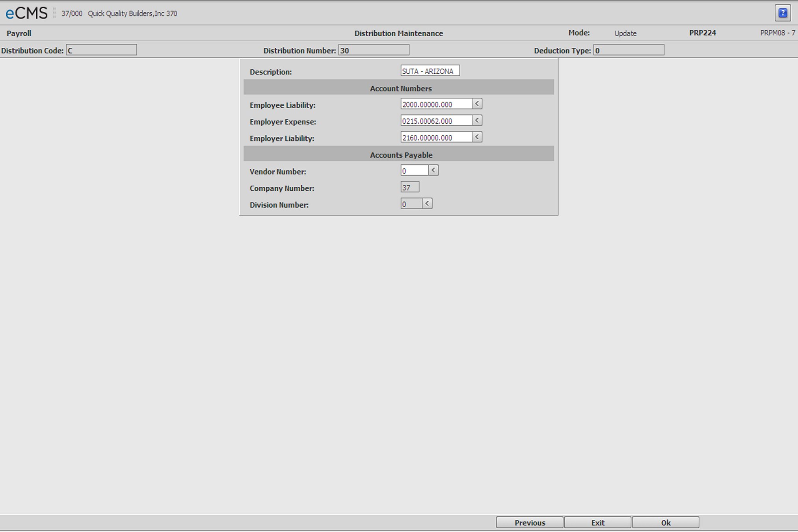Click the Distribution Code field

click(x=101, y=50)
